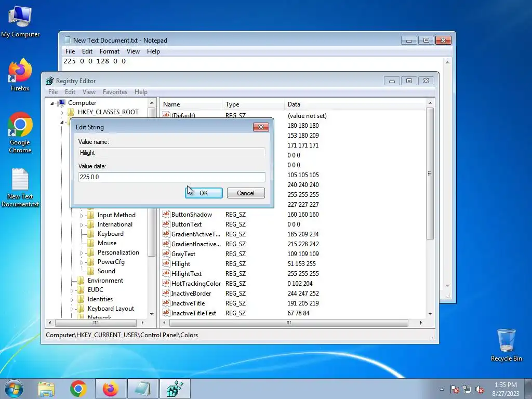Image resolution: width=532 pixels, height=399 pixels.
Task: Select the ButtonShadow value icon
Action: point(166,214)
